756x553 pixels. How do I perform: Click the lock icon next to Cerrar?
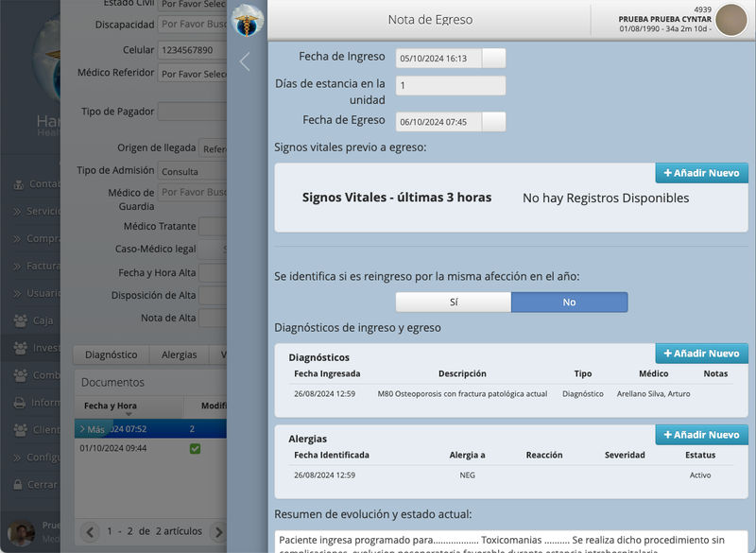tap(20, 484)
